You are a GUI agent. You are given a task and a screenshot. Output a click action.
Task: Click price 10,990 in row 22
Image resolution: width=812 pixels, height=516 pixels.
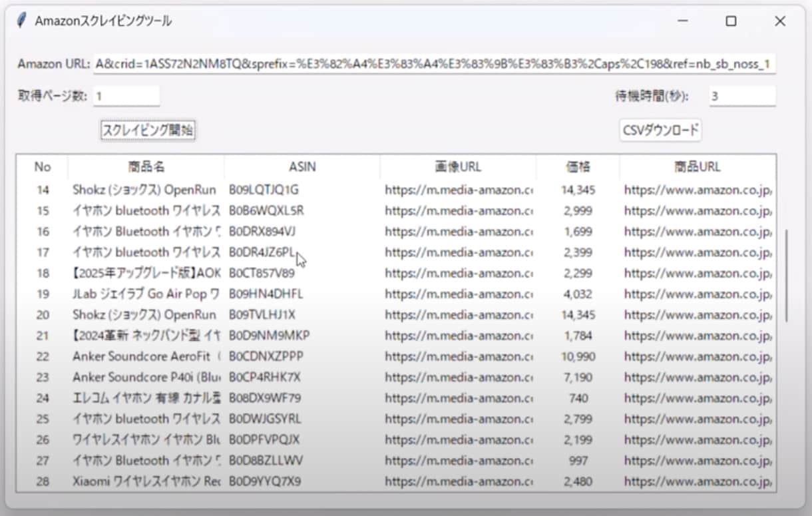point(578,356)
